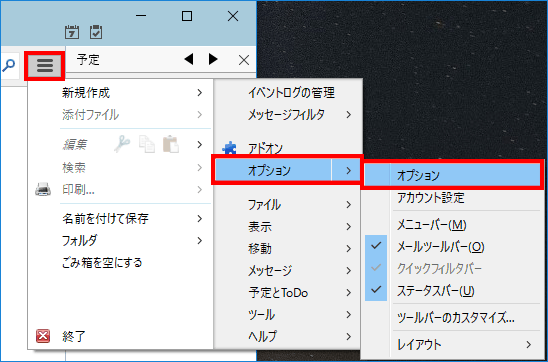The height and width of the screenshot is (362, 548).
Task: Go to next day arrow in 予定 pane
Action: pyautogui.click(x=213, y=59)
